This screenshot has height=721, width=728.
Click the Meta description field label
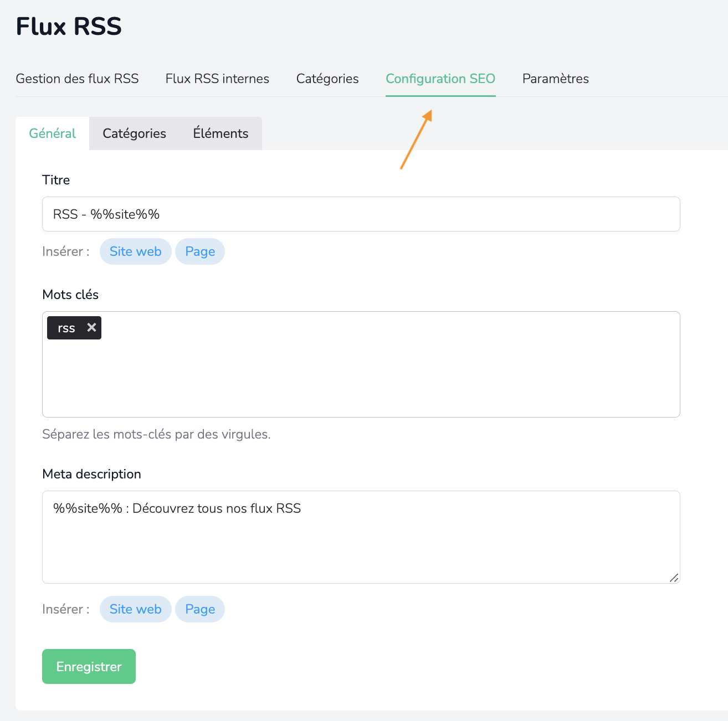[x=91, y=474]
